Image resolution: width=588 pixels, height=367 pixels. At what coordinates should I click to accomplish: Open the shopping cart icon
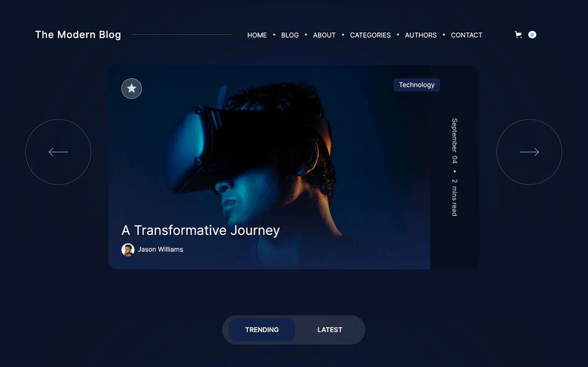tap(518, 35)
